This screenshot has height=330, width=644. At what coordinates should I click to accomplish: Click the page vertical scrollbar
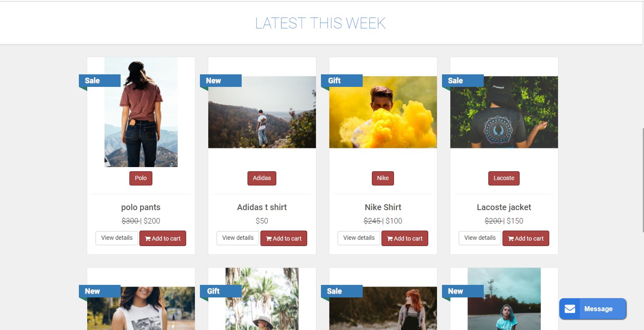tap(643, 180)
